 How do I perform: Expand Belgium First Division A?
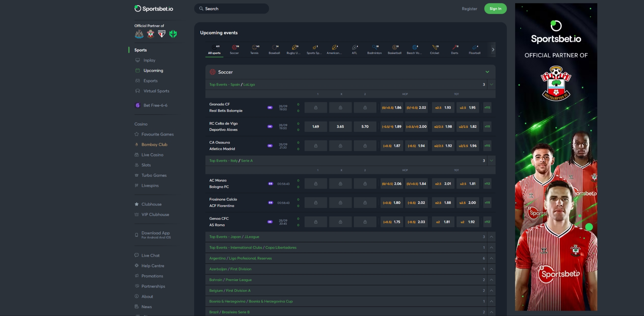coord(491,290)
